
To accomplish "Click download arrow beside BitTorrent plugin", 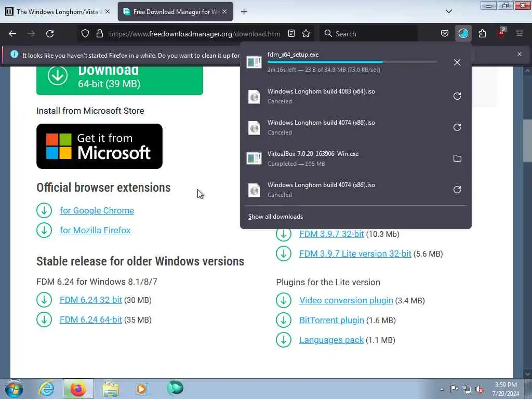I will click(x=284, y=320).
